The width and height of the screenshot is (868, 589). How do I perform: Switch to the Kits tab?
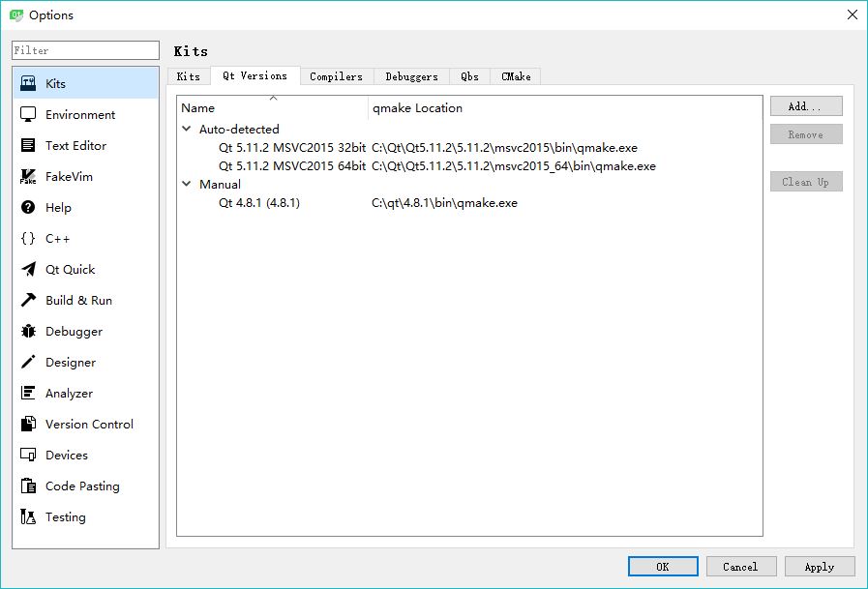click(x=188, y=75)
